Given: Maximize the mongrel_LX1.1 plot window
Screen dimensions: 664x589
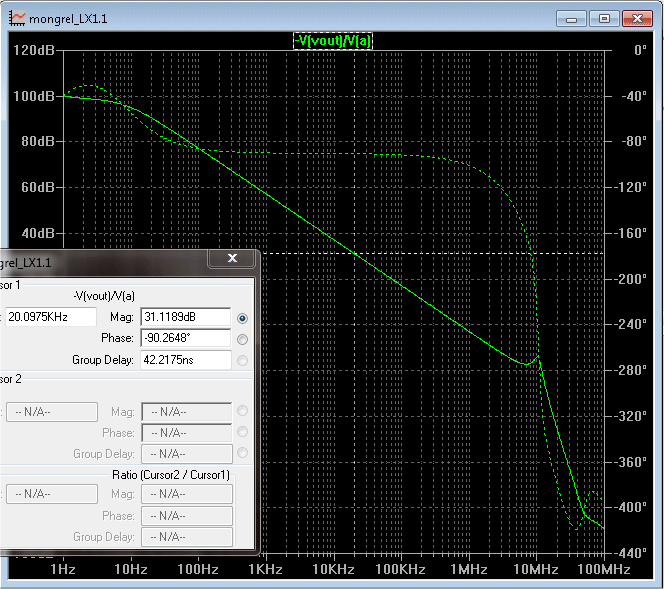Looking at the screenshot, I should coord(604,19).
